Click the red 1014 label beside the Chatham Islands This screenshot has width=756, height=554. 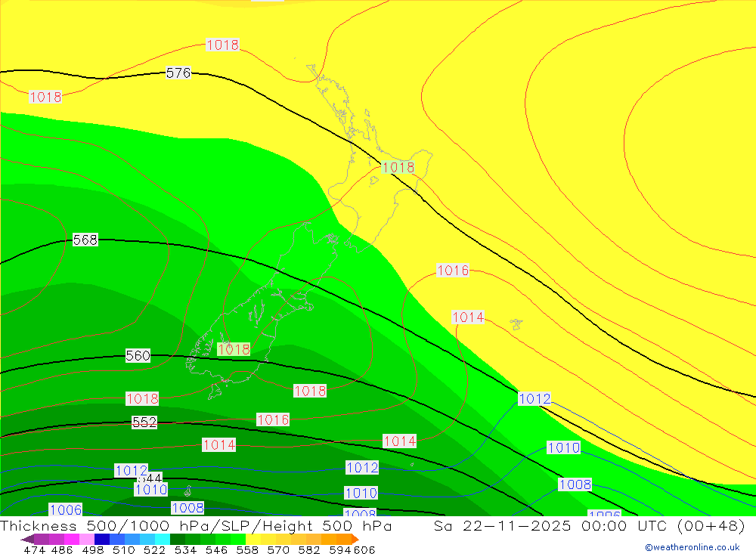[x=468, y=317]
